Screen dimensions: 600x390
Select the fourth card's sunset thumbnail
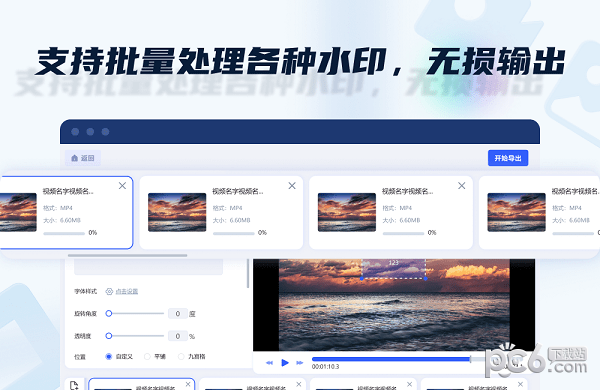click(516, 212)
